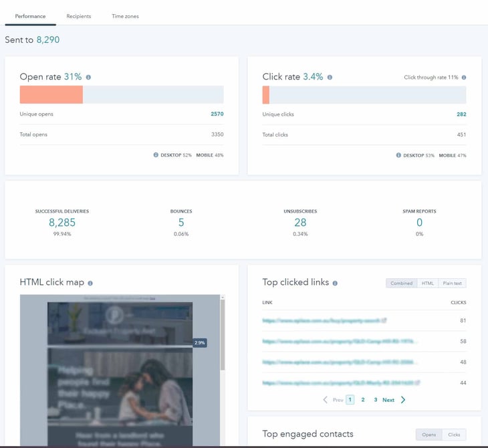Switch to the Performance tab
Viewport: 488px width, 448px height.
click(x=30, y=16)
